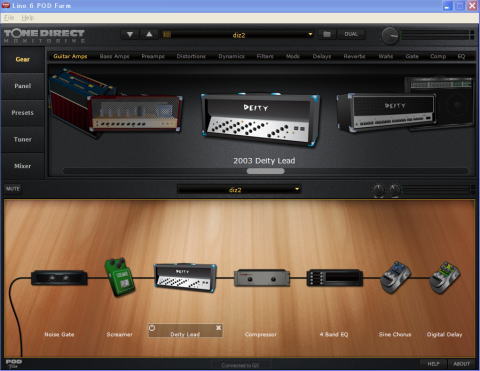Select the Compressor rack unit
This screenshot has height=371, width=480.
click(x=262, y=278)
